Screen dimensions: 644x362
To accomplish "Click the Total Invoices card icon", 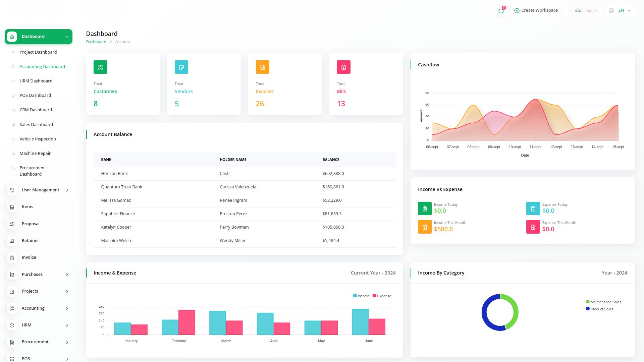I will coord(262,67).
